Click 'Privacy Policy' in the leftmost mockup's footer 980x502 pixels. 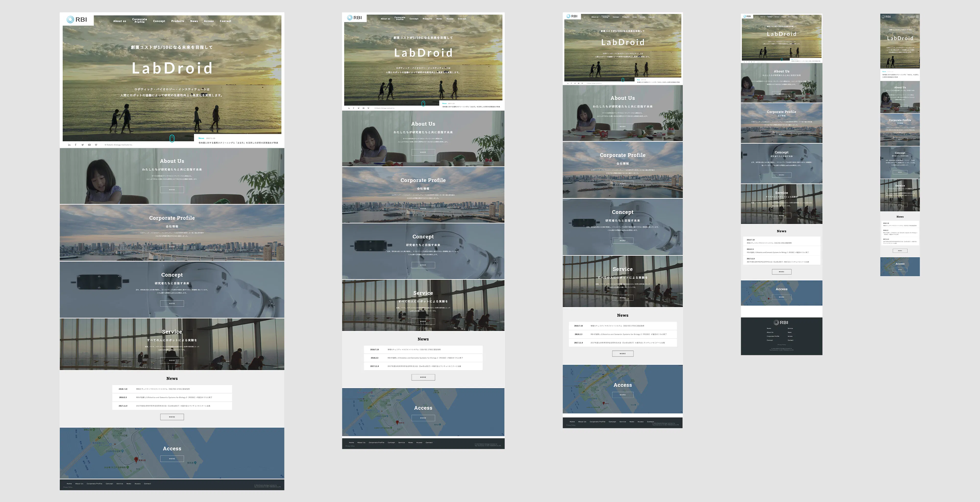click(68, 487)
